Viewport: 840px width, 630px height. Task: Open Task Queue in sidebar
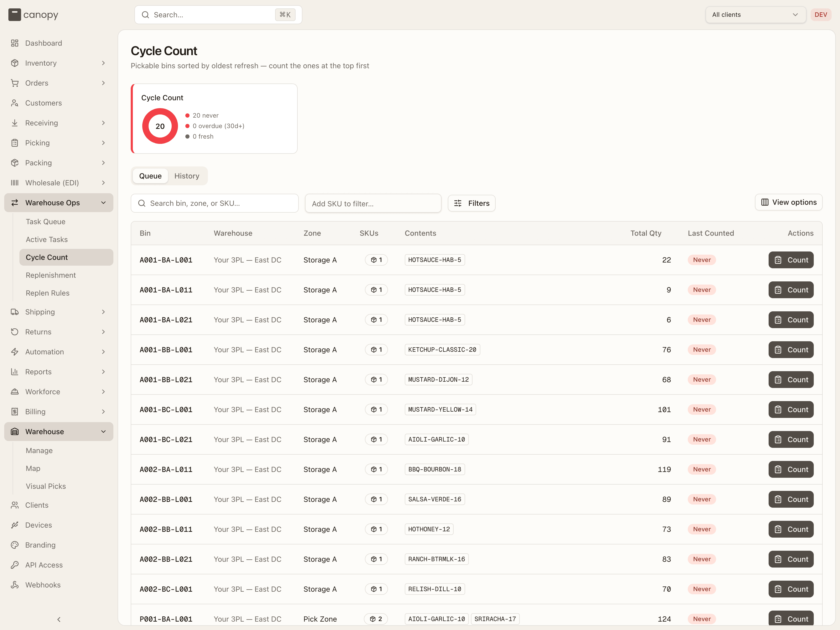point(46,221)
